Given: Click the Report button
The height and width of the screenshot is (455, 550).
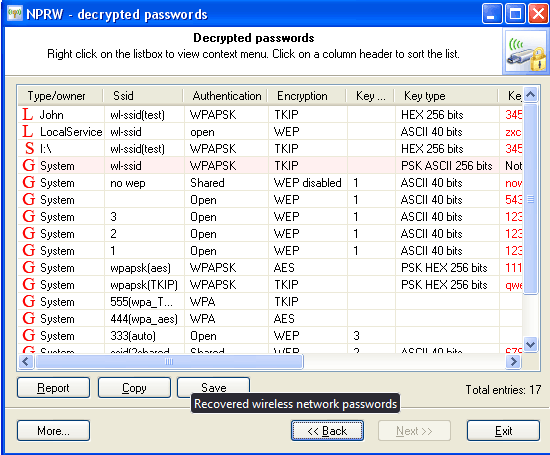Looking at the screenshot, I should [x=53, y=388].
